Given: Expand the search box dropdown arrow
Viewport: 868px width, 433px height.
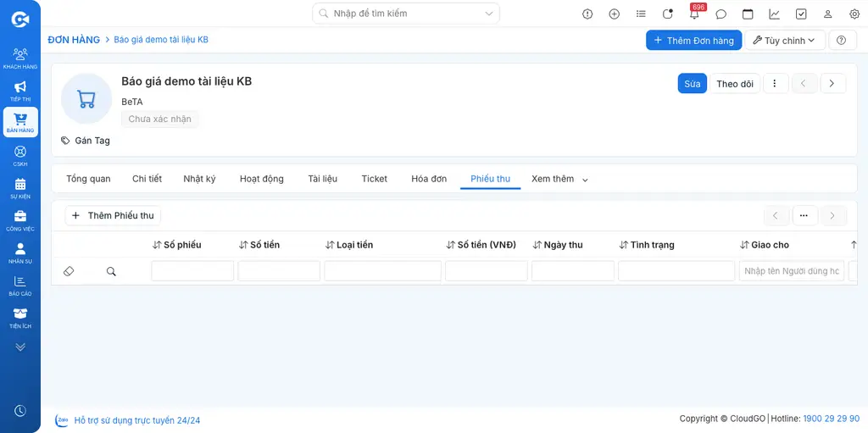Looking at the screenshot, I should [489, 14].
